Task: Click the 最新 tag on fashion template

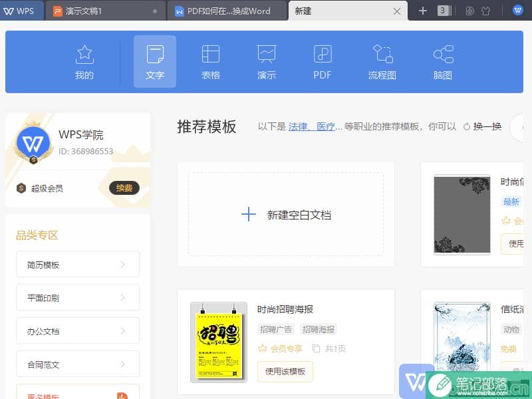Action: [511, 201]
